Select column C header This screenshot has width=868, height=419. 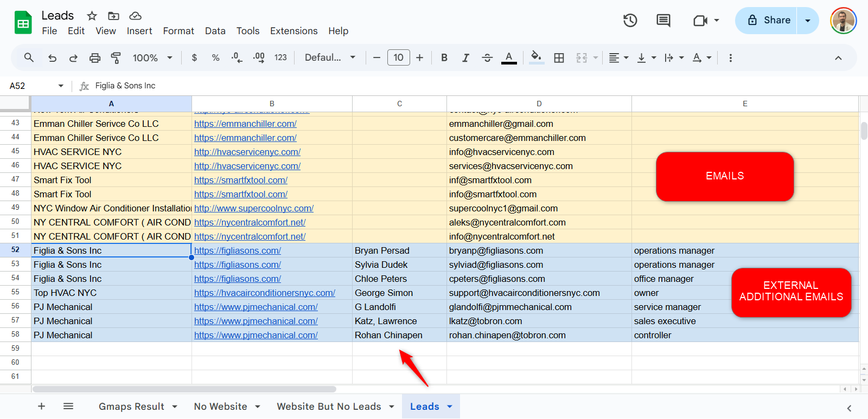point(399,104)
